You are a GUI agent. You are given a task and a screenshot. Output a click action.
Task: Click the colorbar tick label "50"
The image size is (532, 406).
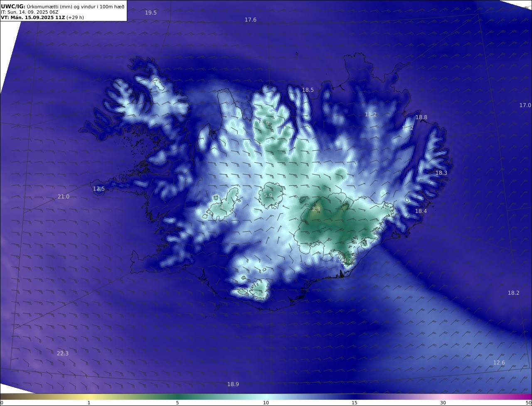529,403
